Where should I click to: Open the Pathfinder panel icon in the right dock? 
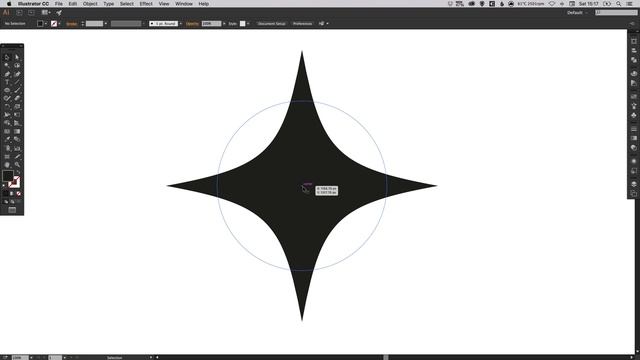point(633,60)
